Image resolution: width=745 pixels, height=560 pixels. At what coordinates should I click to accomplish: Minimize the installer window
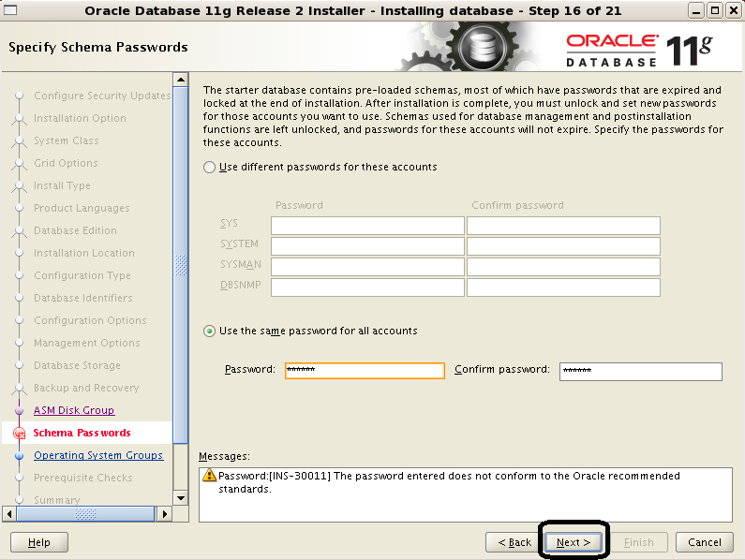(x=695, y=10)
